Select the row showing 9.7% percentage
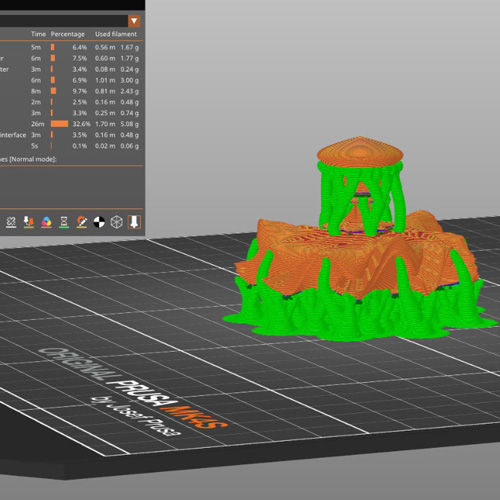Viewport: 500px width, 500px height. pos(72,91)
